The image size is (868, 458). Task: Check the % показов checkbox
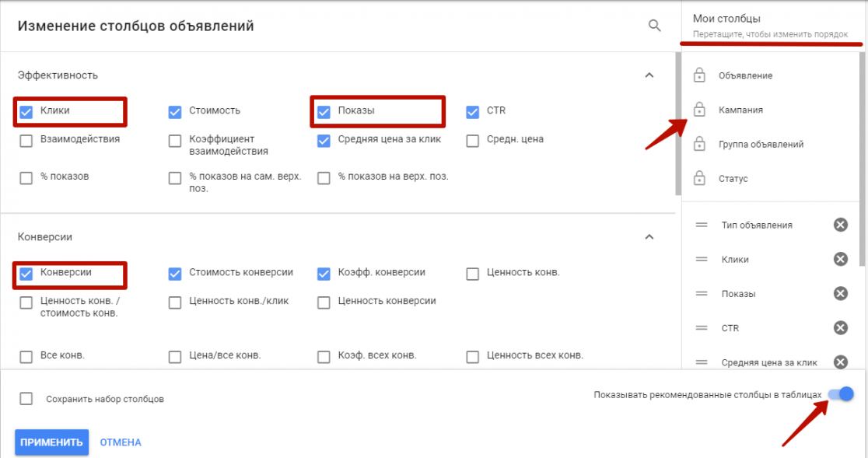[26, 178]
